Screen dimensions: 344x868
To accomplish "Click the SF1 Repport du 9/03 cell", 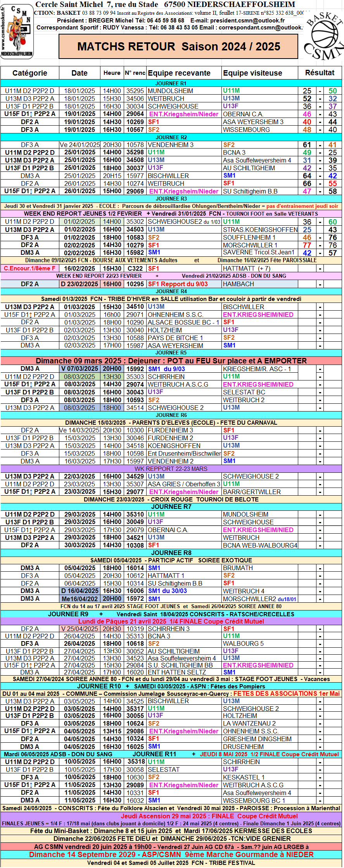I will (184, 284).
